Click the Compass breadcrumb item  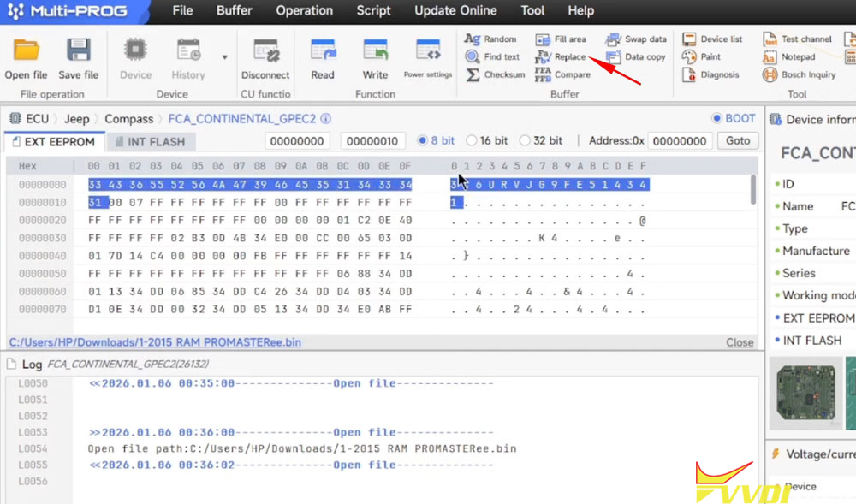click(x=128, y=119)
